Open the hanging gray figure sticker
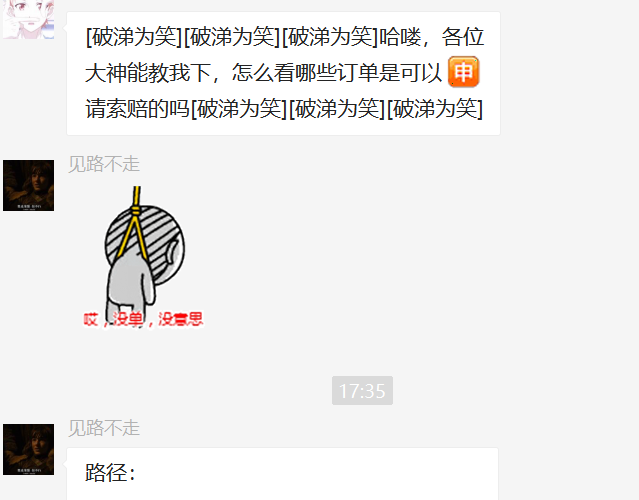 (143, 257)
